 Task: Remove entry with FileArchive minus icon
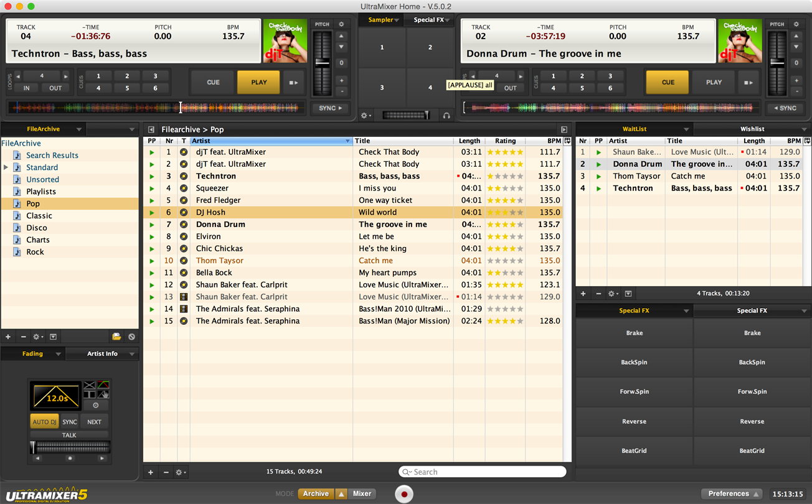point(23,337)
